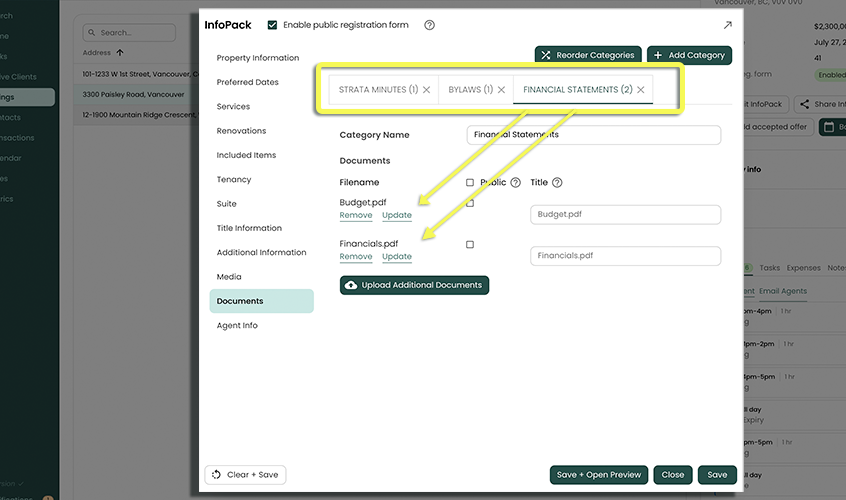Toggle the Public column header checkbox
This screenshot has width=846, height=500.
click(470, 183)
